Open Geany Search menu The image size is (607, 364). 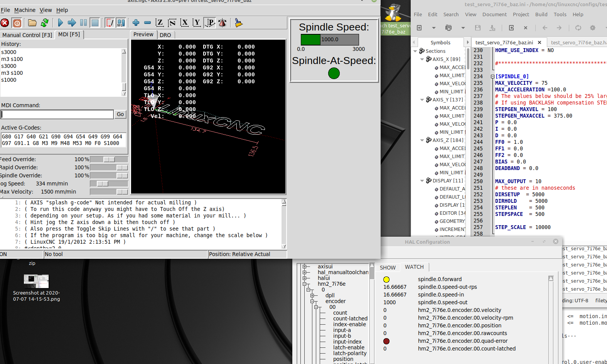(x=451, y=15)
